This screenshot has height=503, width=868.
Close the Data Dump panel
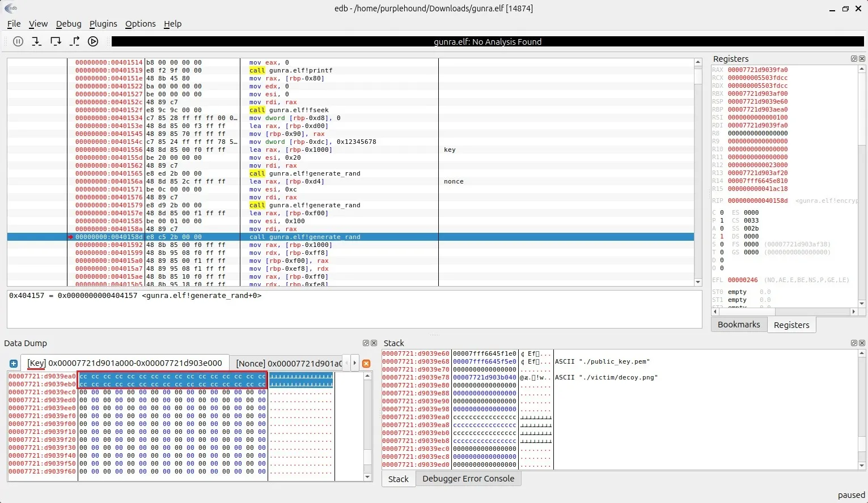coord(374,343)
